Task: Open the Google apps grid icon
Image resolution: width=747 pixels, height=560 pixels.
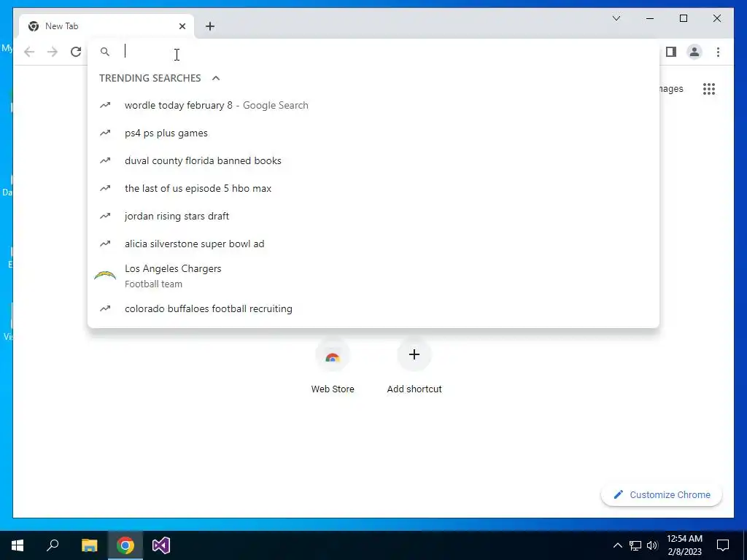Action: [709, 89]
